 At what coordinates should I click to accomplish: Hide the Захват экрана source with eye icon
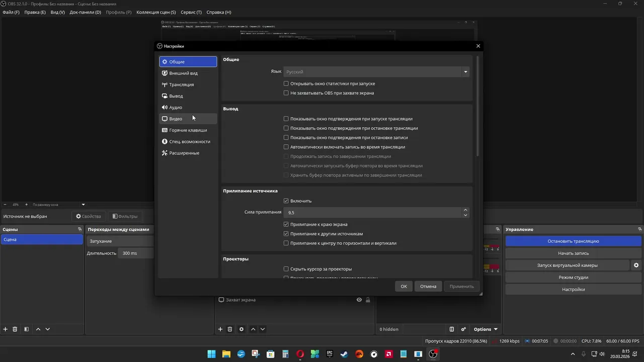(359, 300)
